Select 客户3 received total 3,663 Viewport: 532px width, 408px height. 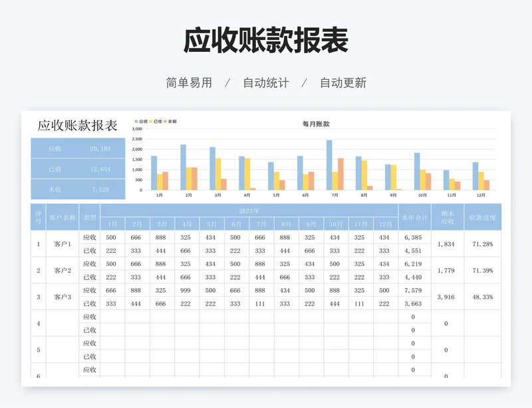[414, 304]
